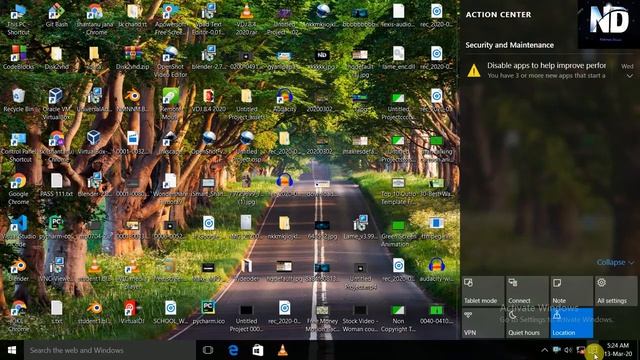Screen dimensions: 640x360
Task: Open OpenShot Video Editor shortcut
Action: [x=171, y=61]
